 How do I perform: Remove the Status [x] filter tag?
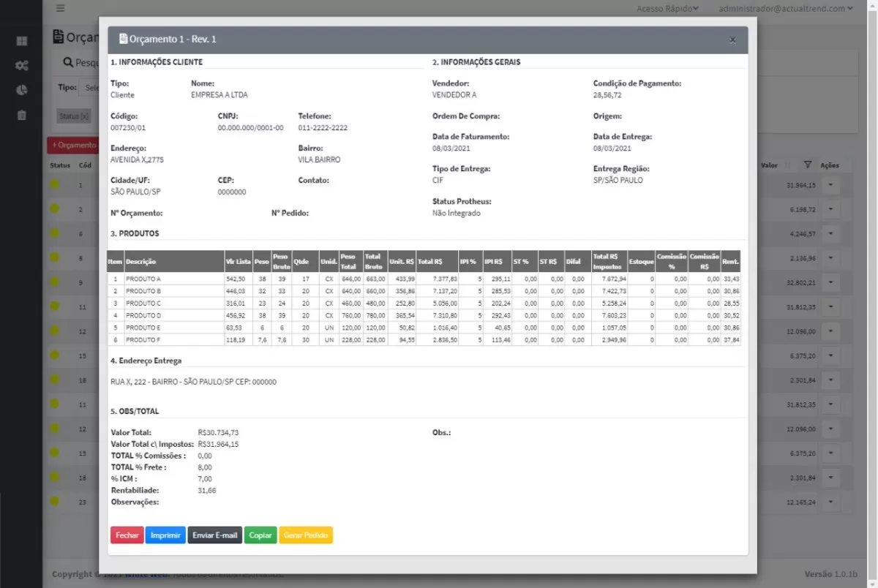(x=74, y=116)
